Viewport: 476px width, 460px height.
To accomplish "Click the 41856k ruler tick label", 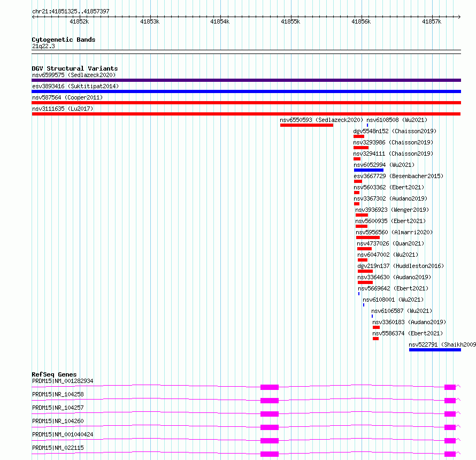I will [361, 21].
